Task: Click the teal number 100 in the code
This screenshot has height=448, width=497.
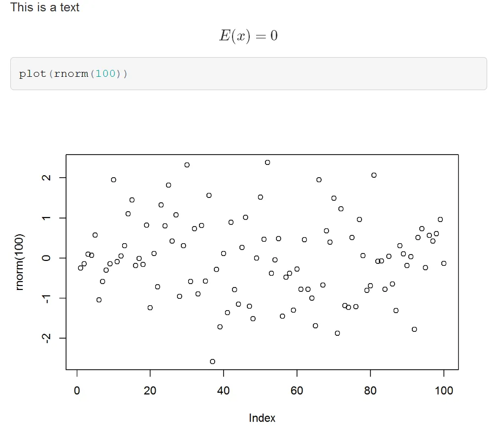Action: pos(106,74)
